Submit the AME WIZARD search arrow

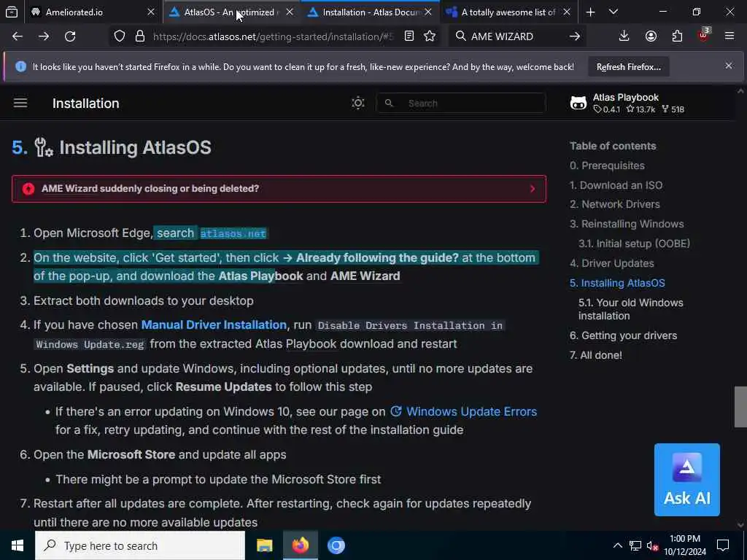point(575,36)
